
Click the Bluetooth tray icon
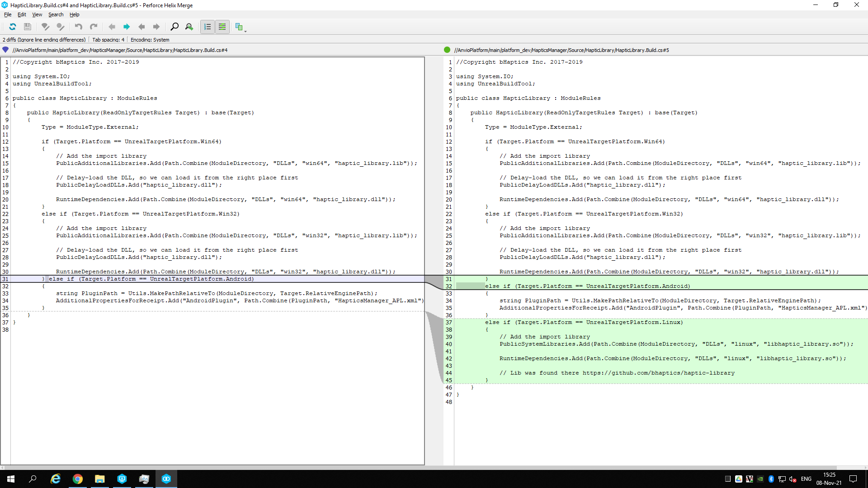click(x=771, y=479)
